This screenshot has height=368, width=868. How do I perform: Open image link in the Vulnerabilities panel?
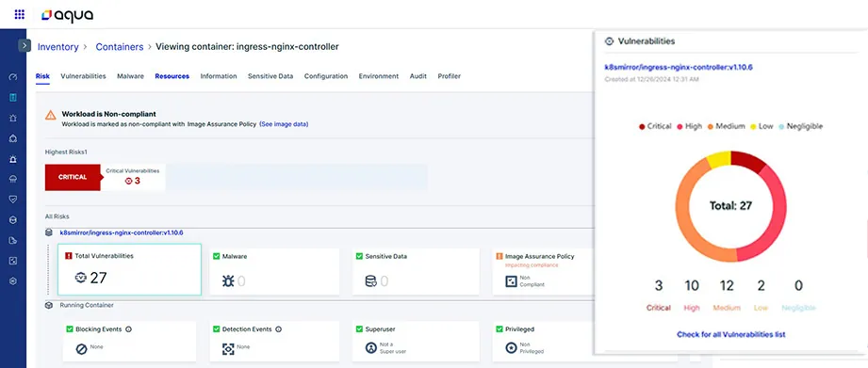[x=679, y=68]
